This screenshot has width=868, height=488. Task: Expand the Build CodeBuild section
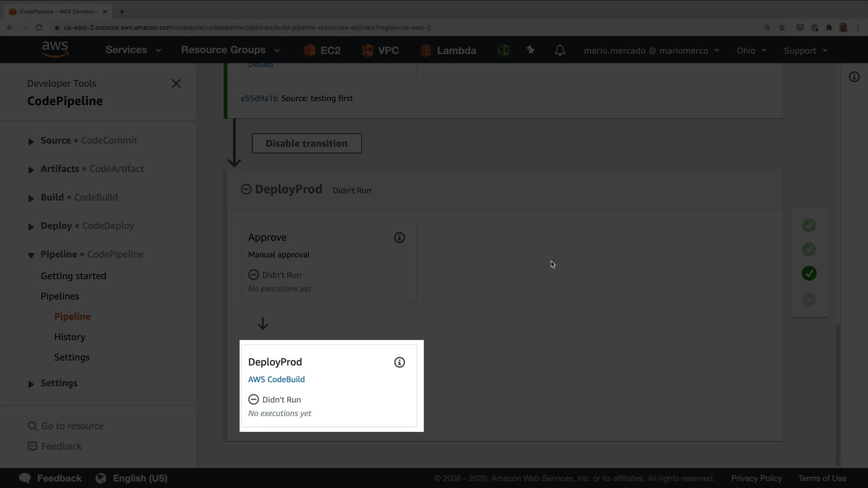[x=31, y=198]
